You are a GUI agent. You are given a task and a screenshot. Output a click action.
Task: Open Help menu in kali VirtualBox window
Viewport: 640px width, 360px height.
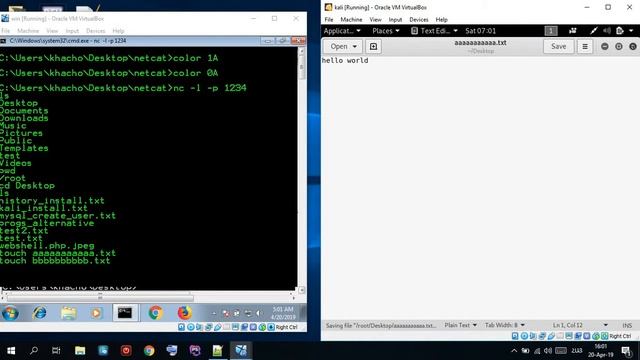(441, 20)
